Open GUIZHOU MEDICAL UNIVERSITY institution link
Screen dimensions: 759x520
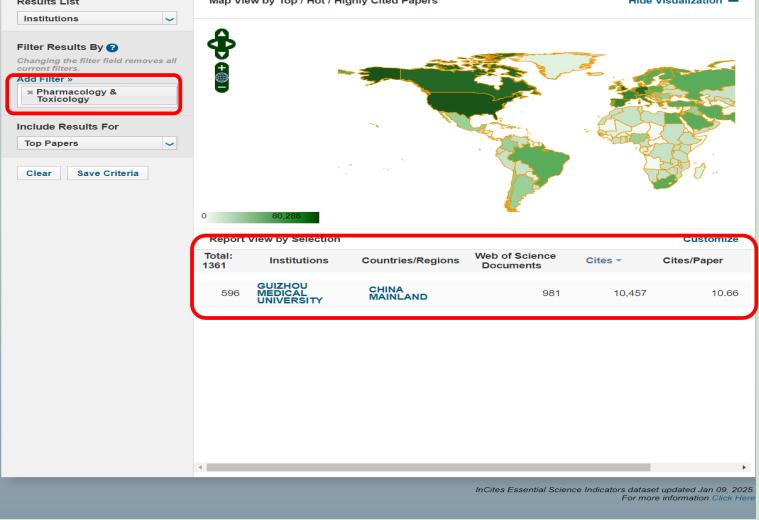point(289,293)
